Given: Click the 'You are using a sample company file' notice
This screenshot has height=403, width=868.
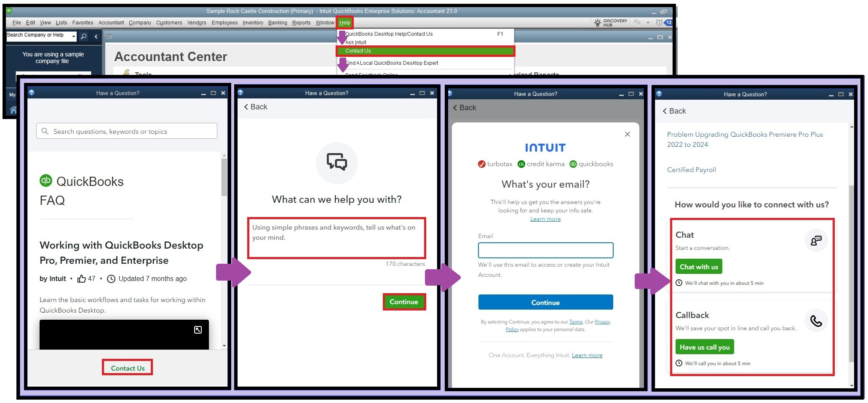Looking at the screenshot, I should (53, 58).
